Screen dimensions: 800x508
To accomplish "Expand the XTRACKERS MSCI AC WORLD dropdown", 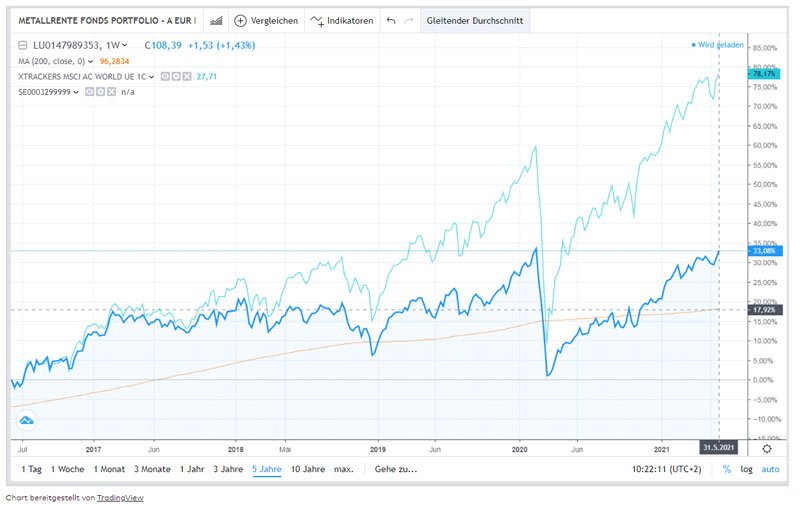I will pos(153,76).
